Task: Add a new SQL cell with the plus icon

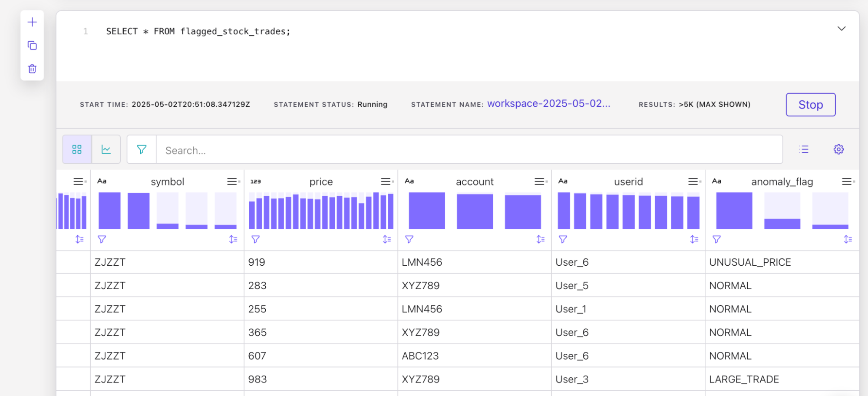Action: pyautogui.click(x=32, y=22)
